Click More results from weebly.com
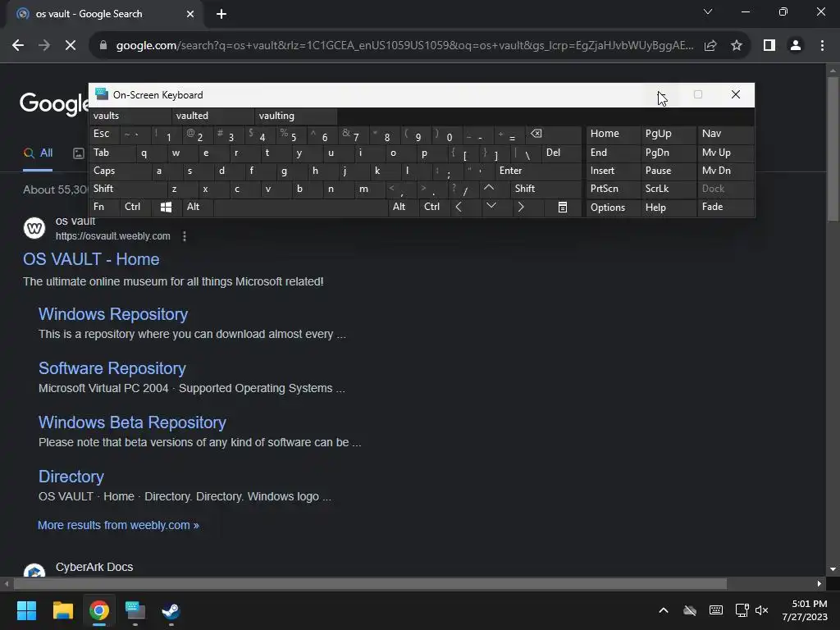 [118, 525]
